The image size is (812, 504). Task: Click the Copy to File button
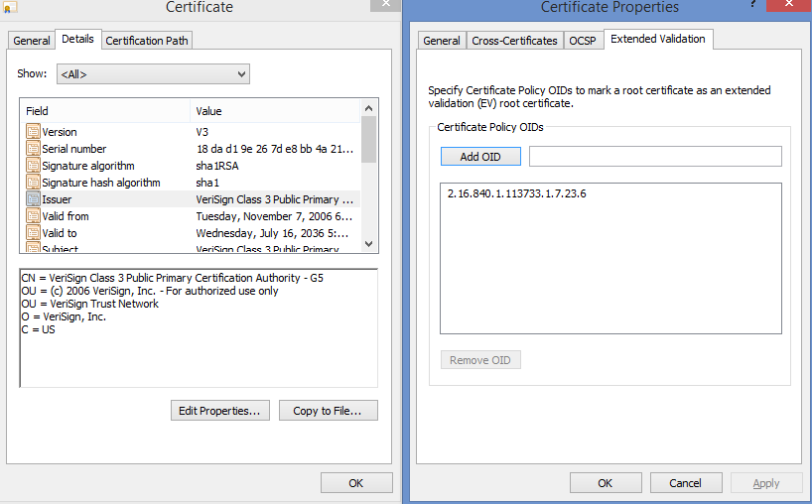[328, 411]
